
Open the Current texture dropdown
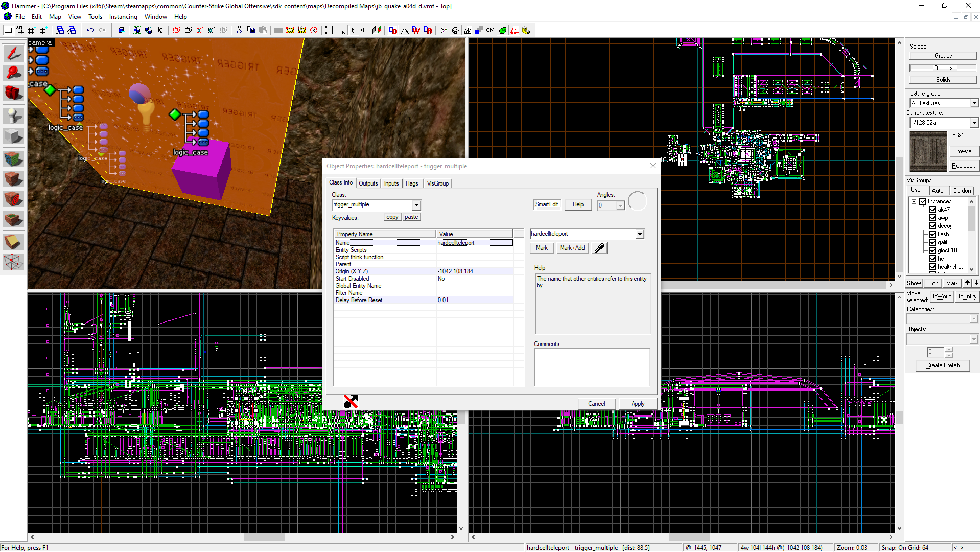[x=974, y=123]
